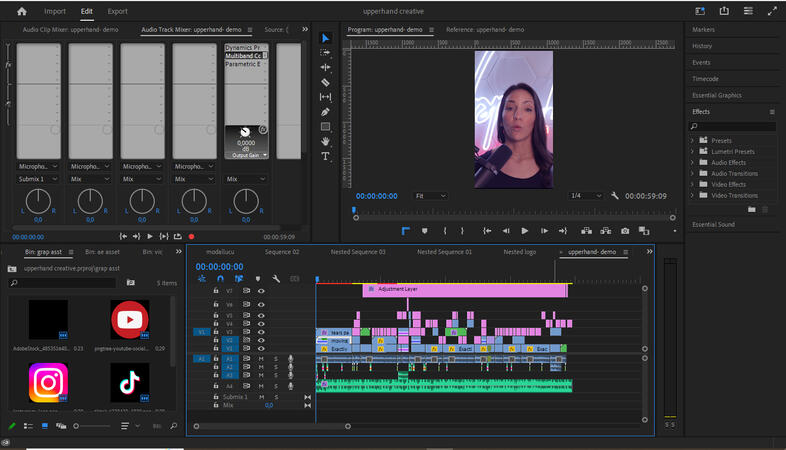Select the Razor tool
The width and height of the screenshot is (786, 450).
pyautogui.click(x=325, y=82)
